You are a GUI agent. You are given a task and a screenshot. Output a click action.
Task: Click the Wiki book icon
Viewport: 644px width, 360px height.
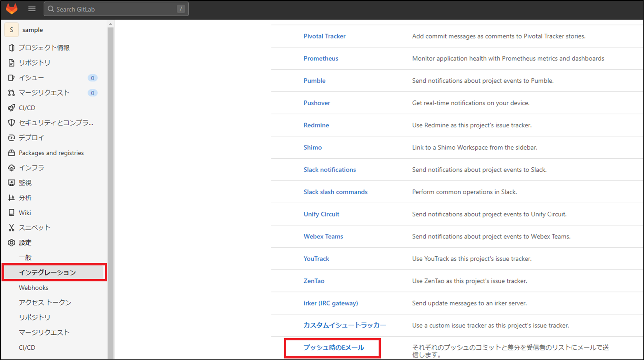(12, 213)
